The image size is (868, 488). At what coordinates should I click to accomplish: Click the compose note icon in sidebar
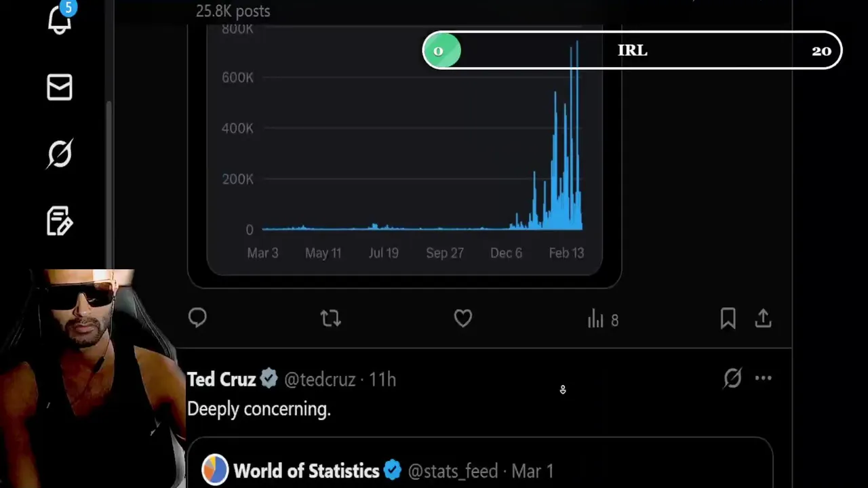(x=60, y=221)
